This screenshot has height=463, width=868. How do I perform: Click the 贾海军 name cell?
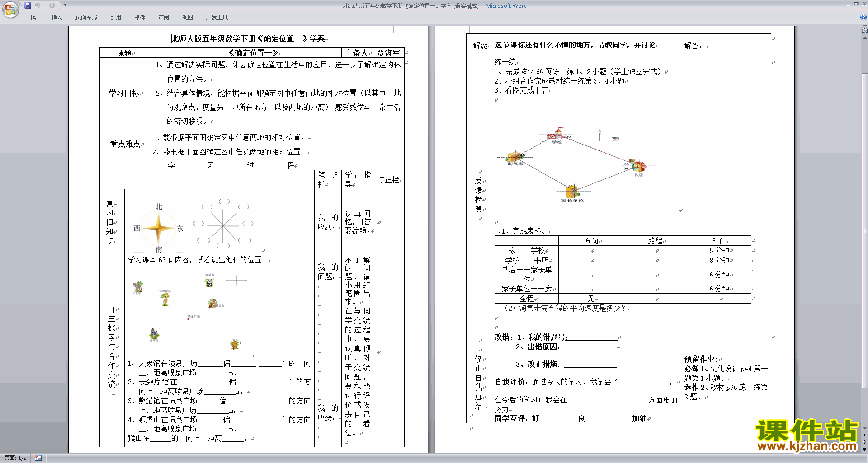(389, 53)
